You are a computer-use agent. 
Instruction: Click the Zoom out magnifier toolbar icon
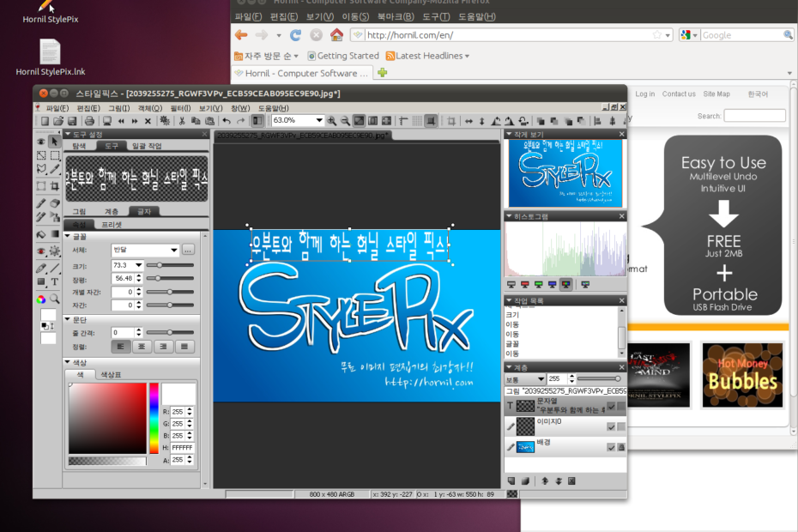coord(345,121)
